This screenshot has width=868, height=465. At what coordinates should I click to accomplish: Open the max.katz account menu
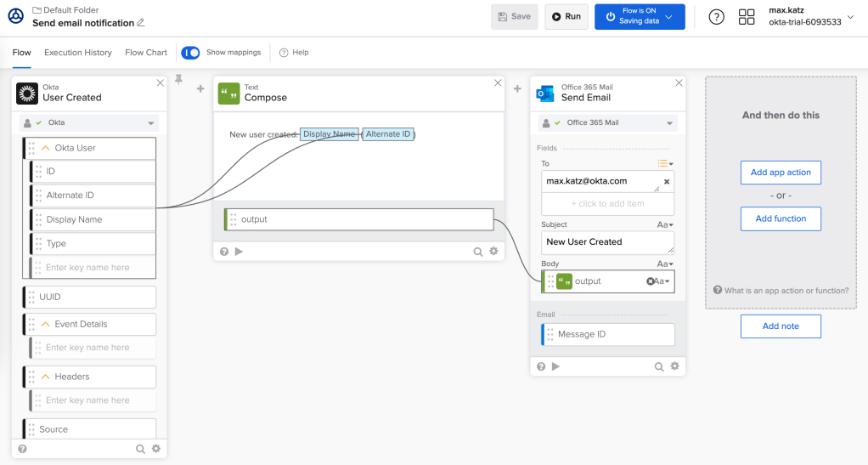851,17
